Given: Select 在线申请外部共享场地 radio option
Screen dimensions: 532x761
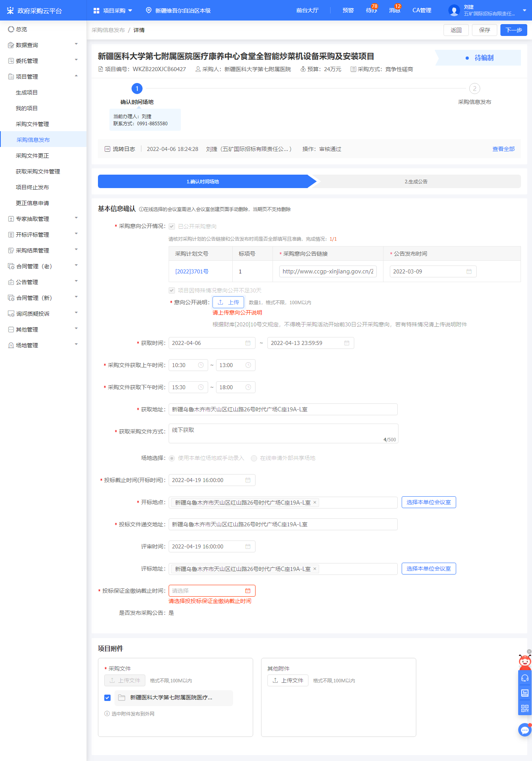Looking at the screenshot, I should coord(254,458).
